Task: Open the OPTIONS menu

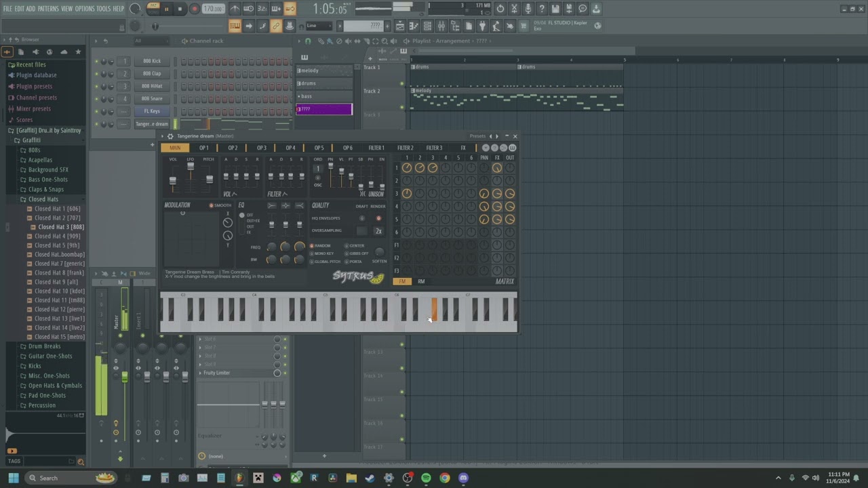Action: (x=85, y=9)
